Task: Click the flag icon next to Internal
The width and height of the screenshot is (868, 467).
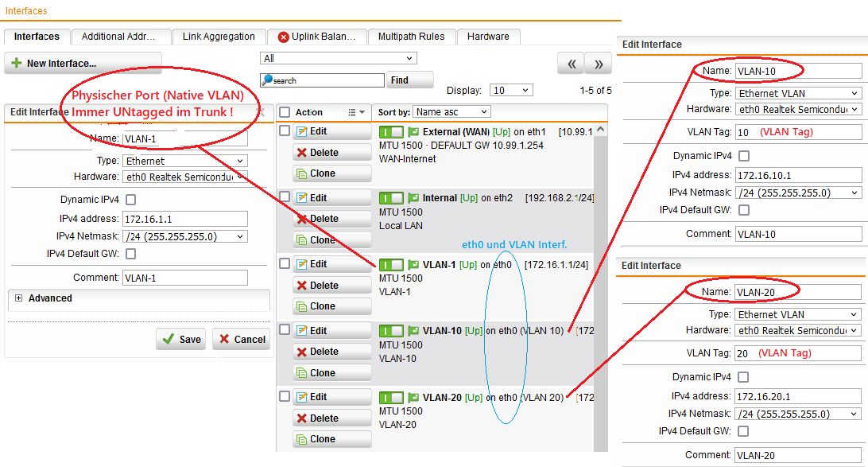Action: pyautogui.click(x=413, y=198)
